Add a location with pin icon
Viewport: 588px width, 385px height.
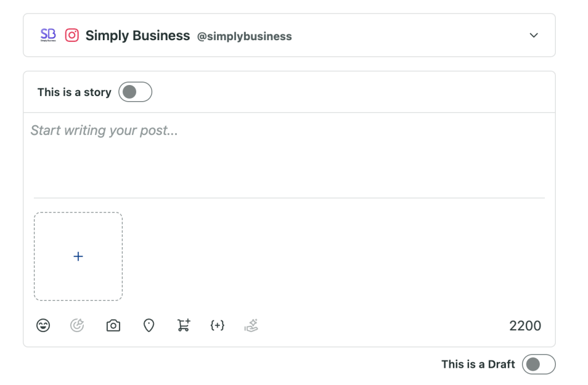(149, 325)
